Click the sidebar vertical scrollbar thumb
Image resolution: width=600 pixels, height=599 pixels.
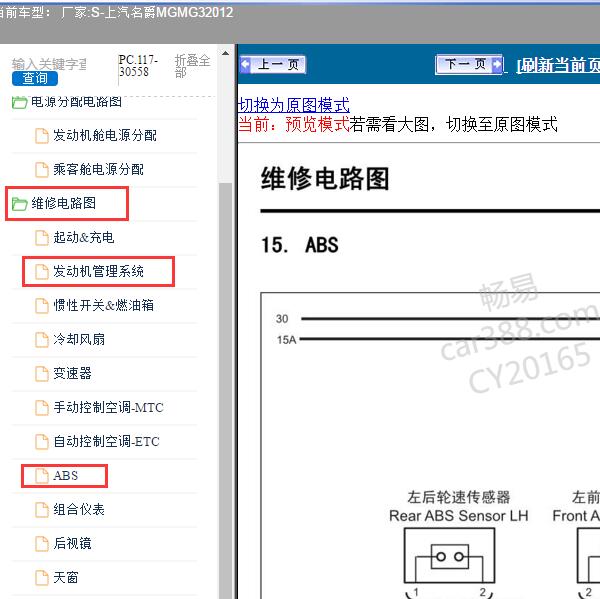[225, 390]
